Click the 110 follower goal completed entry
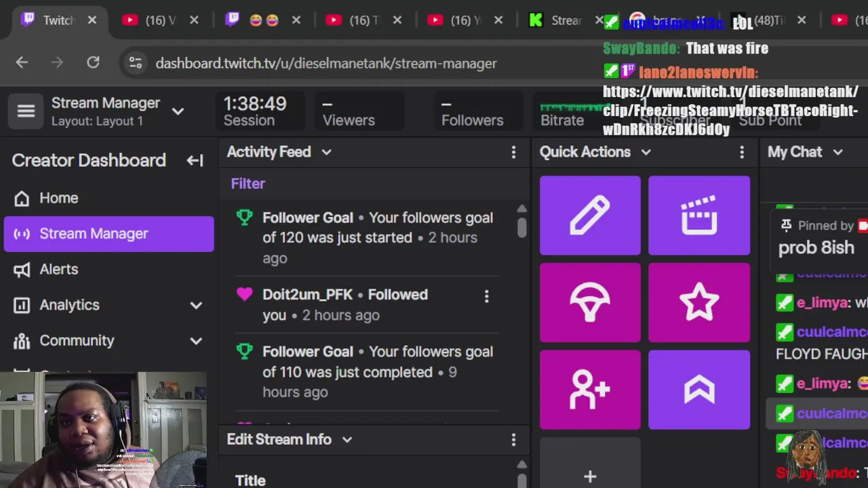868x488 pixels. pyautogui.click(x=367, y=371)
